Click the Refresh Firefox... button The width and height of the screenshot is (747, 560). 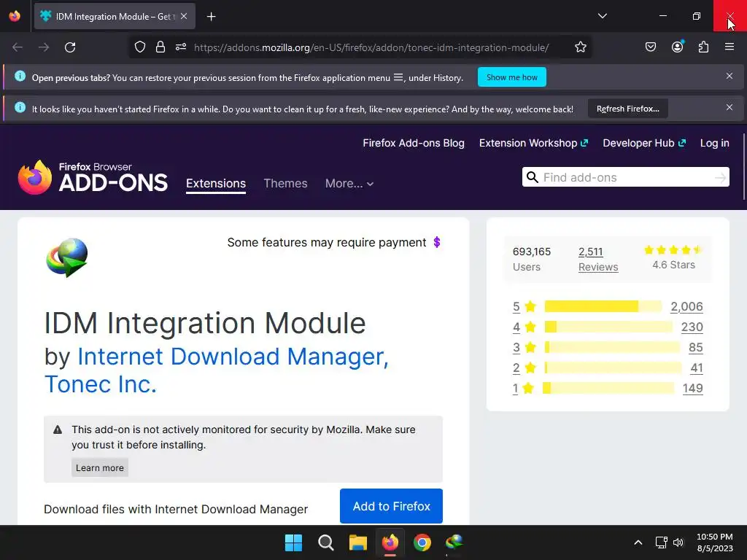pos(628,109)
